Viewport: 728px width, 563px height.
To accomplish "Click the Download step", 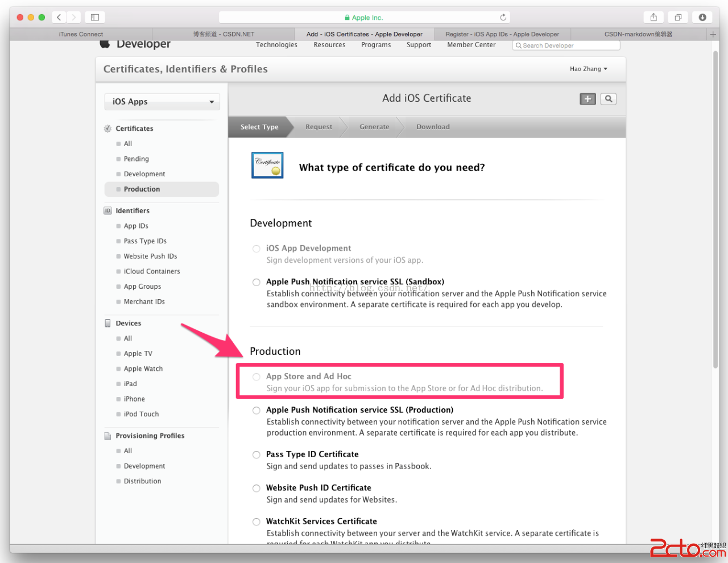I will (x=433, y=127).
